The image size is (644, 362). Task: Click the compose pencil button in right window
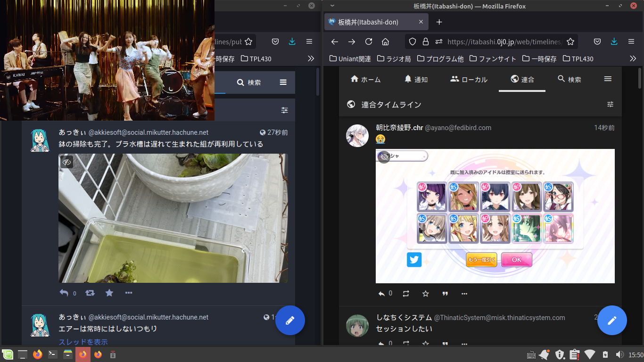tap(612, 321)
